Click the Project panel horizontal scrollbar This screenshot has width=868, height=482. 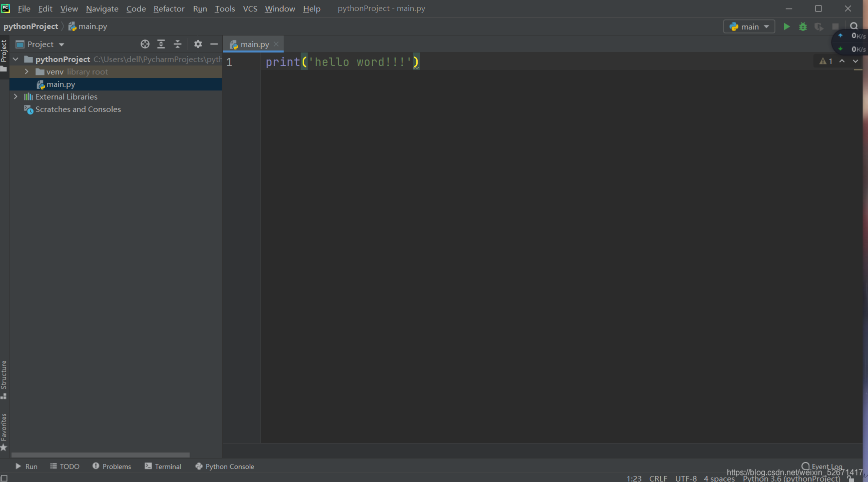(100, 455)
